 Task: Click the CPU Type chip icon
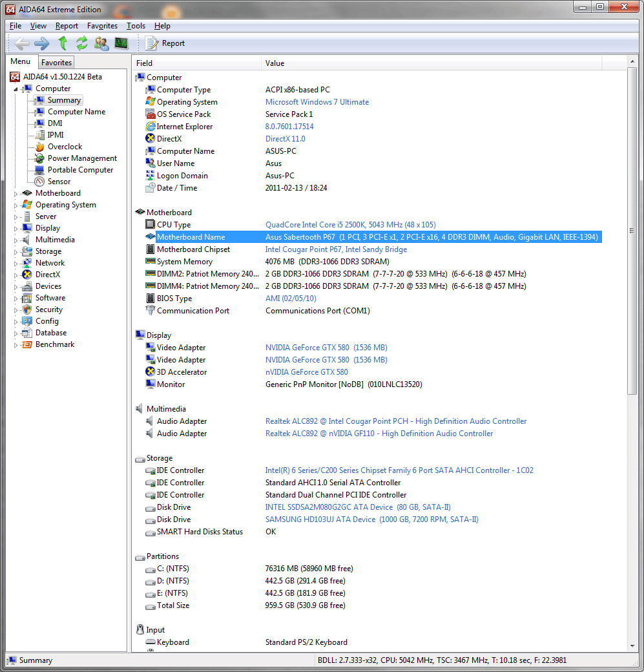(x=151, y=224)
